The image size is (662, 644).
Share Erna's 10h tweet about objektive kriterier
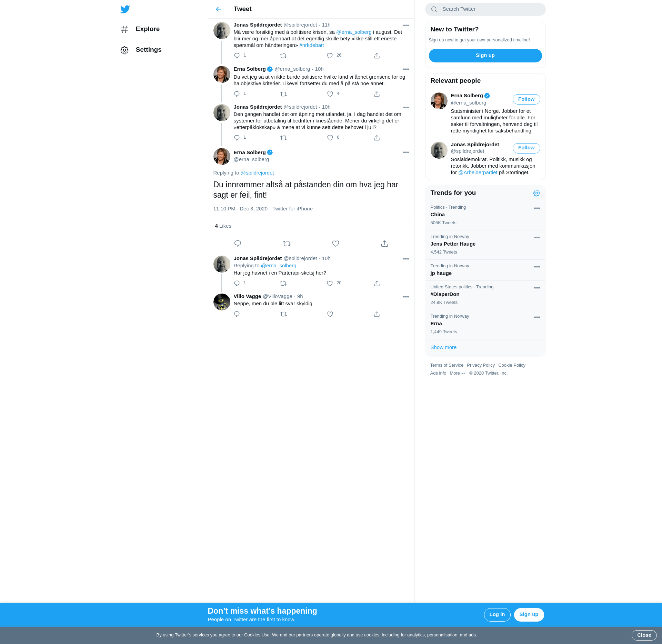[377, 94]
